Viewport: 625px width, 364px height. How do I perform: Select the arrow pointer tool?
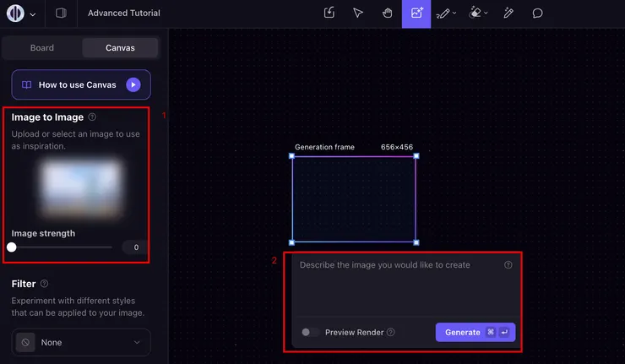click(358, 14)
